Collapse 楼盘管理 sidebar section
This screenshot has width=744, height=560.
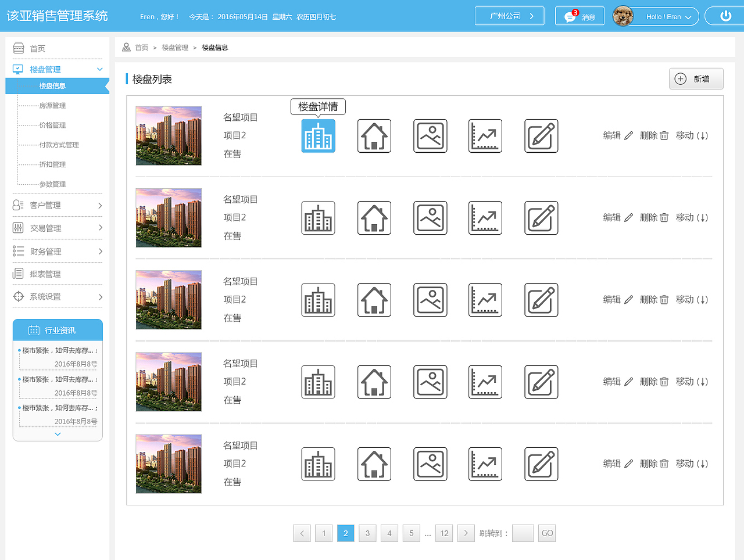[99, 69]
